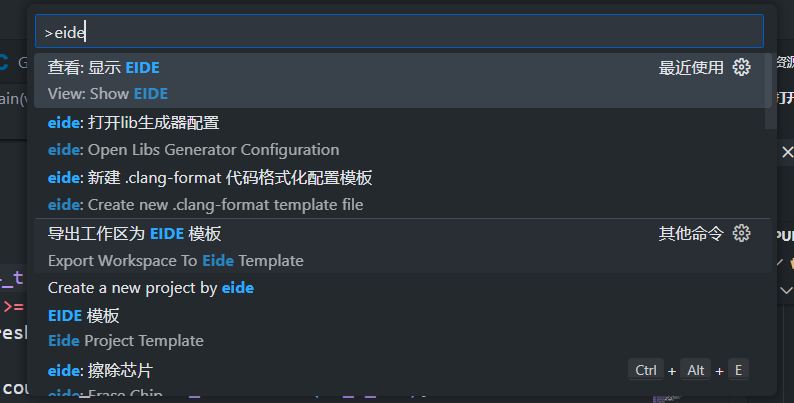794x403 pixels.
Task: Click Open Libs Generator Configuration subtitle
Action: 193,150
